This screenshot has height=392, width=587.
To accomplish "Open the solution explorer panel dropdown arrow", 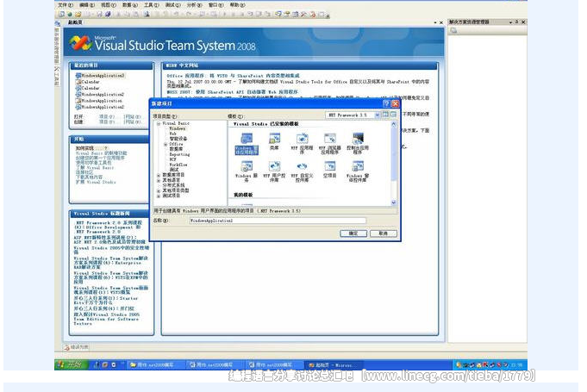I will (x=510, y=22).
